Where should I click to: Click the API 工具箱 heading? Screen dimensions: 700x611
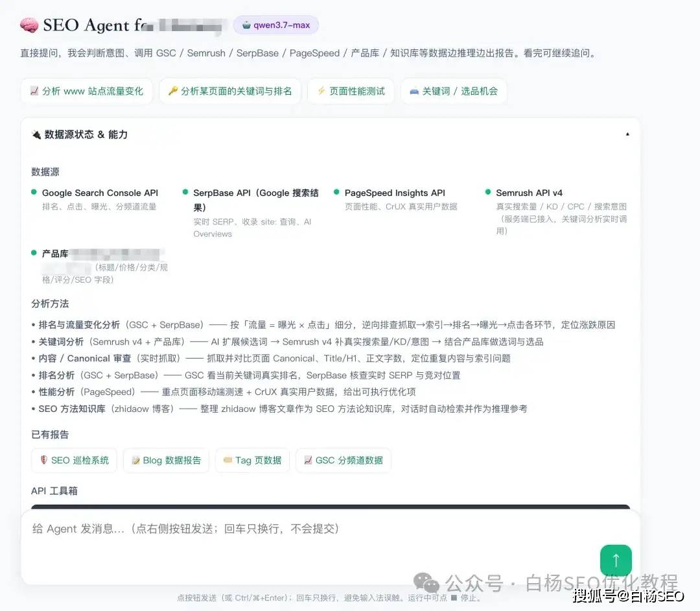54,491
